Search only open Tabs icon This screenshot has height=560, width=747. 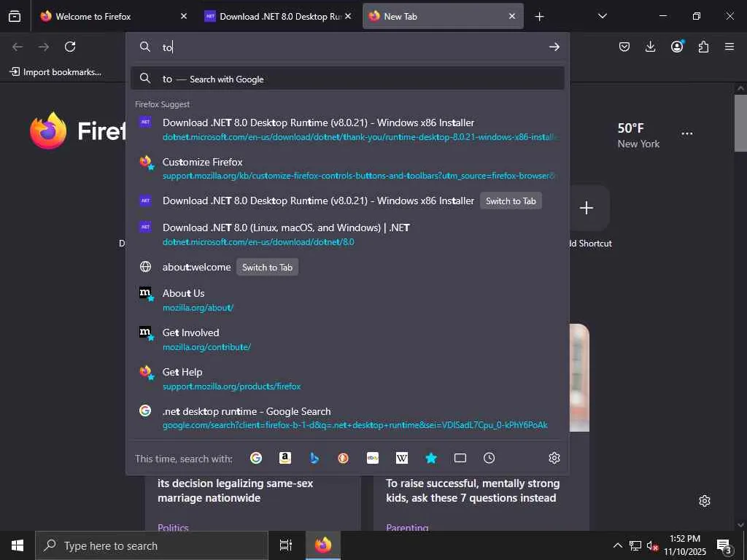(460, 458)
